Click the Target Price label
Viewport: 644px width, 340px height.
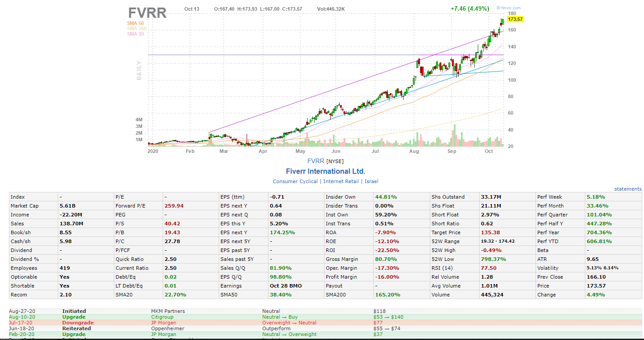[446, 232]
